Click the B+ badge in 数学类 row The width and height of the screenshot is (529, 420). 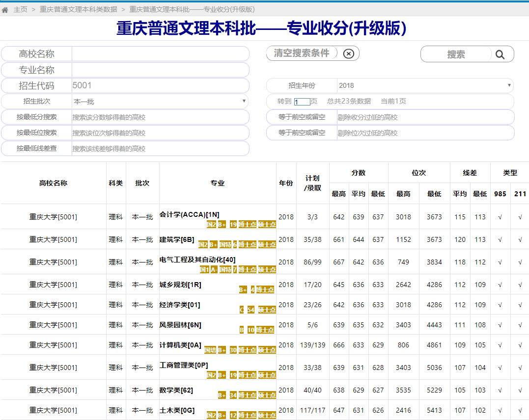coord(222,395)
